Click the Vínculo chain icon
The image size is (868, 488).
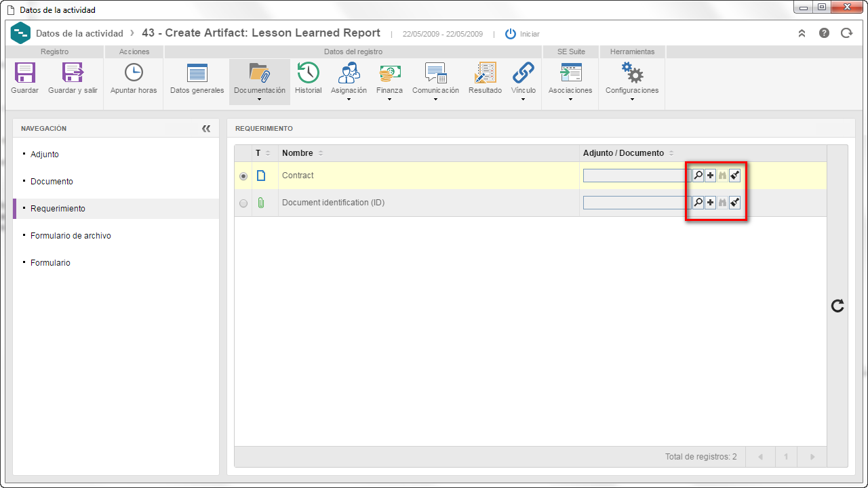click(x=524, y=73)
